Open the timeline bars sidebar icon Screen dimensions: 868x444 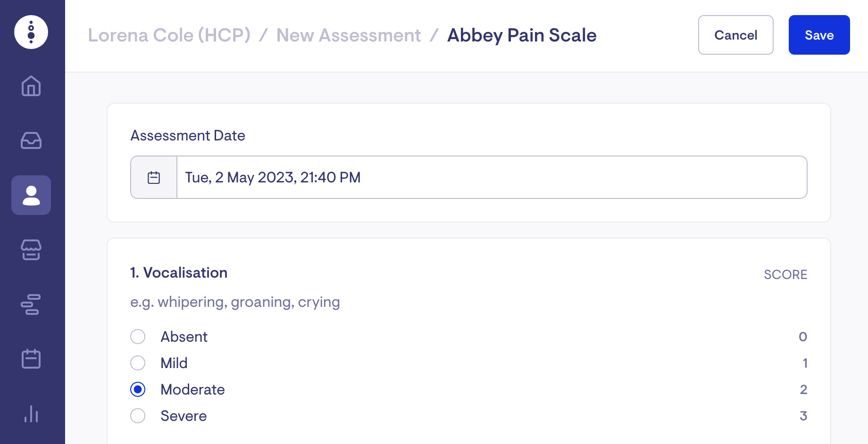pyautogui.click(x=31, y=304)
